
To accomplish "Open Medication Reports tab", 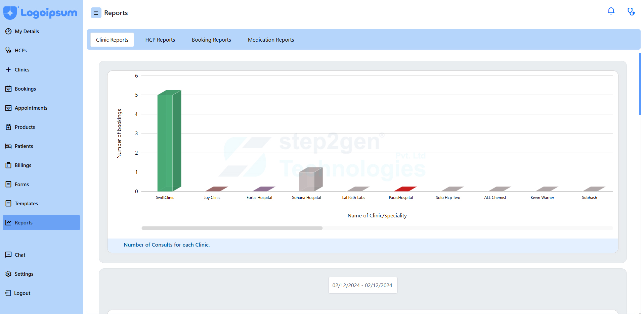I will click(271, 40).
